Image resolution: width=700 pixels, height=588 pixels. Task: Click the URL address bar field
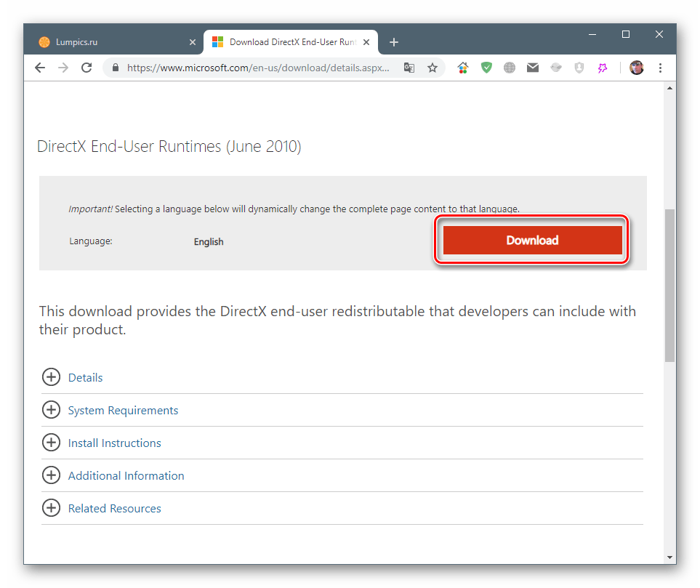tap(258, 68)
